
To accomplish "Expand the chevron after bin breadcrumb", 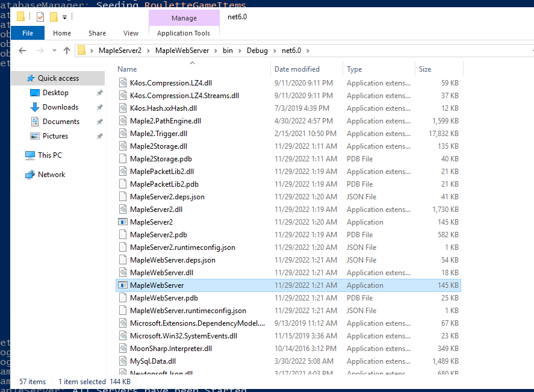I will [x=240, y=51].
